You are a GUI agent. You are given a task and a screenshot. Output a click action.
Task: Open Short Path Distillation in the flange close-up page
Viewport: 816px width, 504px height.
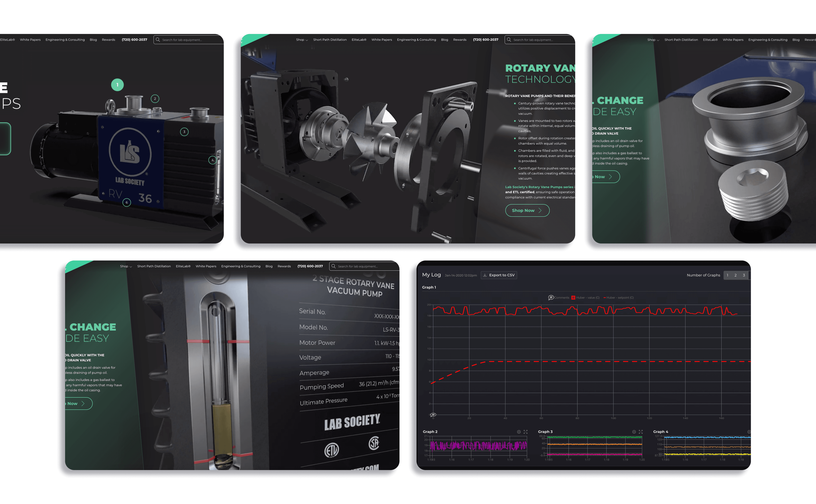click(681, 40)
